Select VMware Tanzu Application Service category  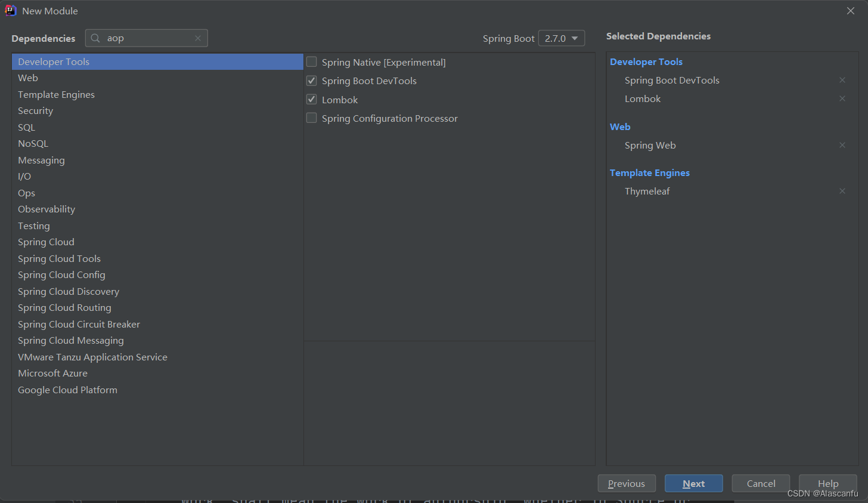point(157,357)
